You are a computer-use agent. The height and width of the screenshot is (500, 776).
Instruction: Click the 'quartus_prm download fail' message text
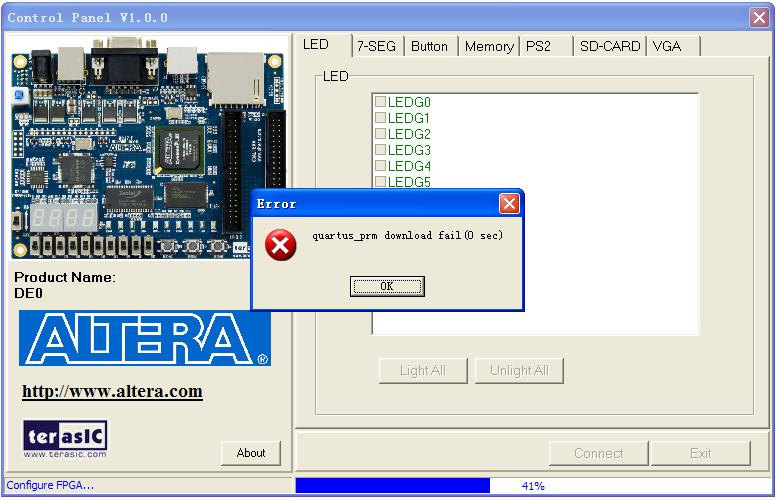pyautogui.click(x=407, y=236)
